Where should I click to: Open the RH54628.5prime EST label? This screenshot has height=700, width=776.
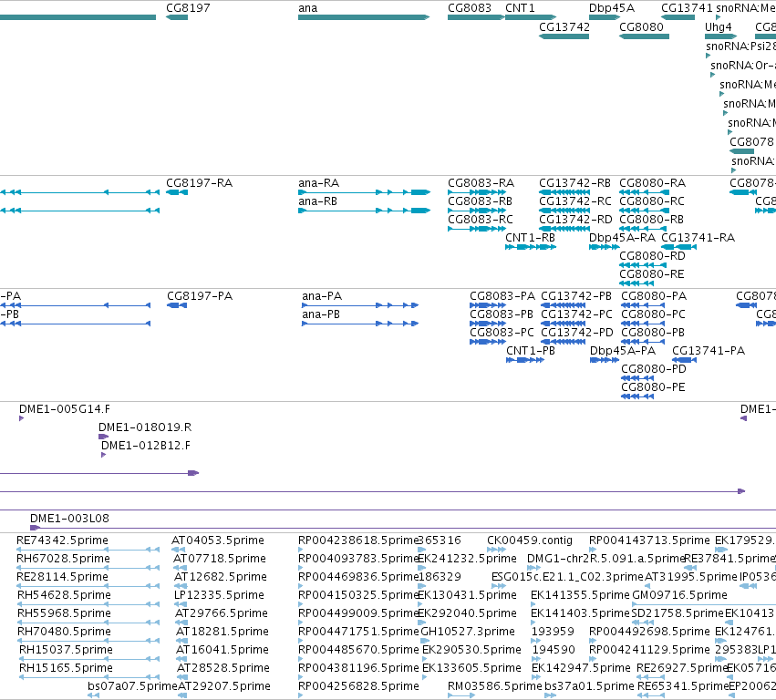(x=65, y=595)
